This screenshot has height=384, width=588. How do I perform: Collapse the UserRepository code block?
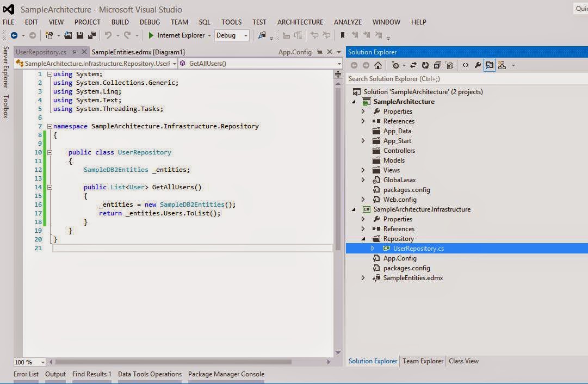[x=49, y=152]
